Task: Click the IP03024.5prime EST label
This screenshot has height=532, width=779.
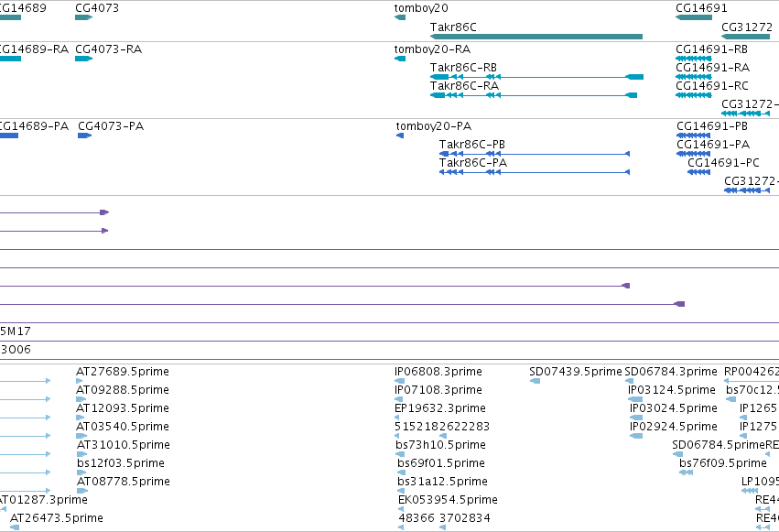Action: point(674,408)
